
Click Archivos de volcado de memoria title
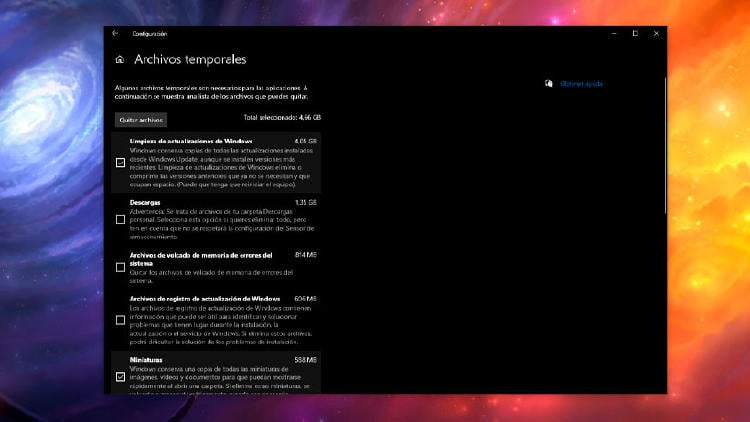point(201,259)
